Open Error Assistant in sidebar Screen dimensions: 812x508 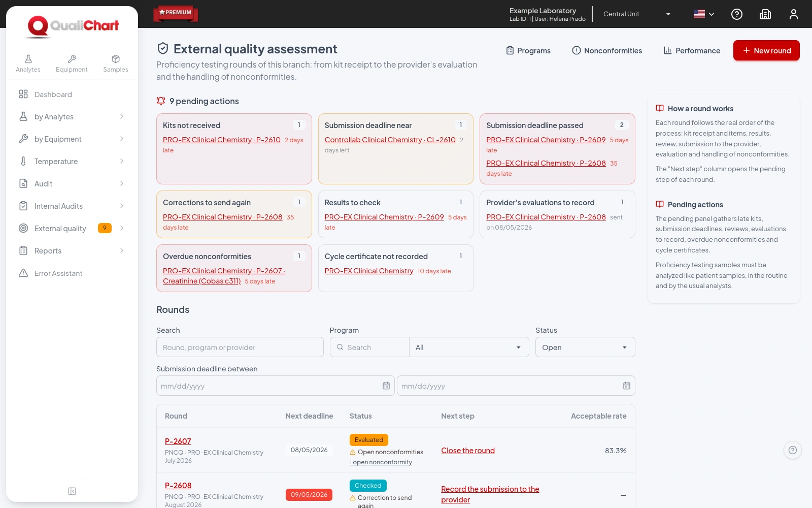point(72,273)
